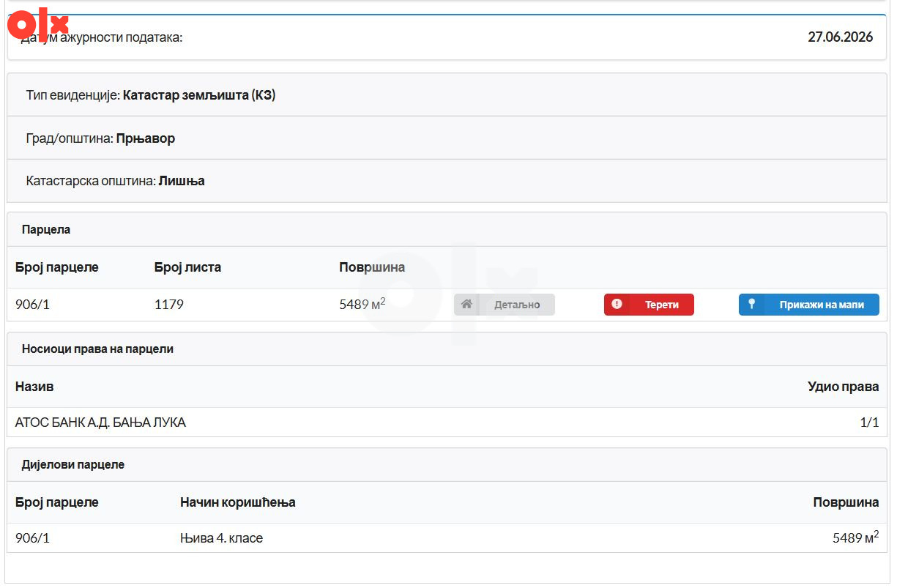Select the Парцела section header
Image resolution: width=897 pixels, height=588 pixels.
pyautogui.click(x=46, y=229)
